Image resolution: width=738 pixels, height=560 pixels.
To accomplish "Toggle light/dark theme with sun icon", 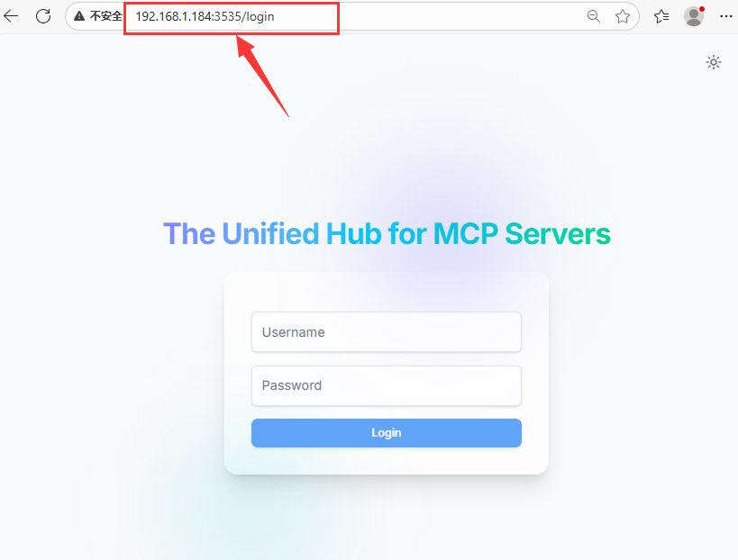I will 714,62.
